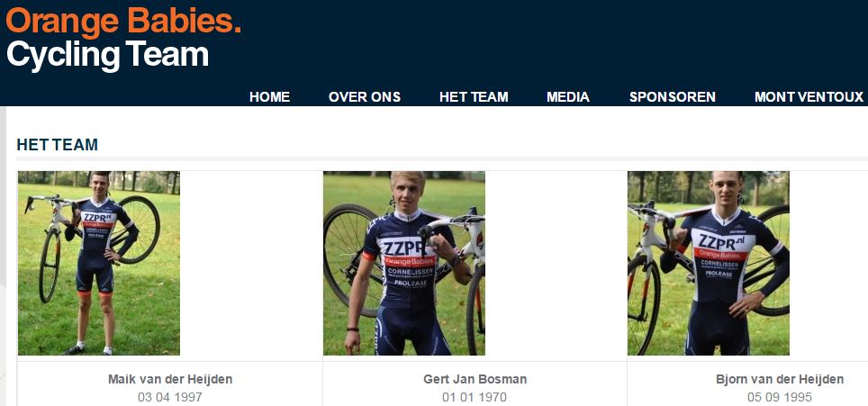Click Maik van der Heijden's photo
868x406 pixels.
(99, 263)
